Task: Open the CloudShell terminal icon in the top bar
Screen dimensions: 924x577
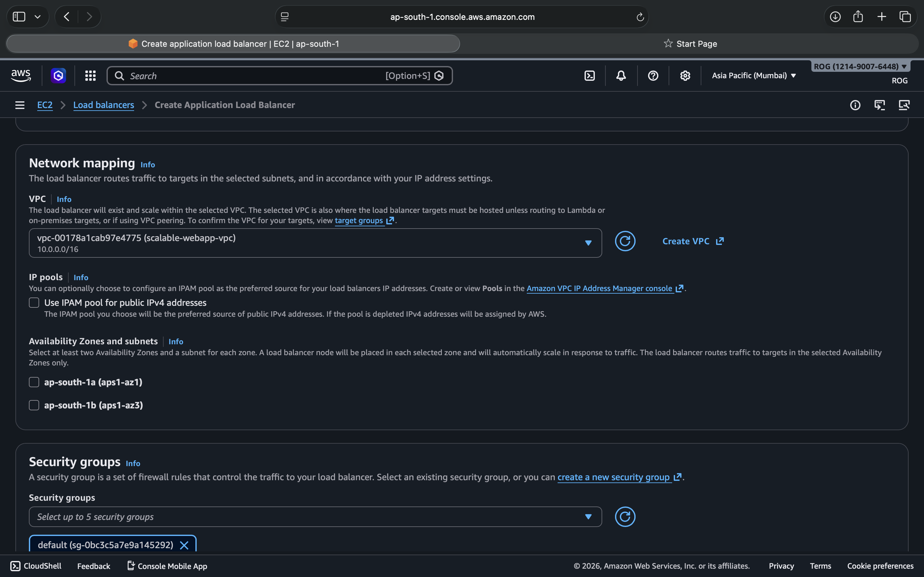Action: coord(589,76)
